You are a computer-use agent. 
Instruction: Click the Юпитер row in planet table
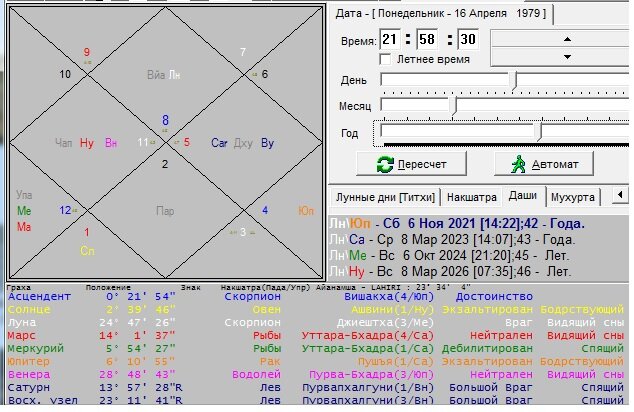click(315, 361)
